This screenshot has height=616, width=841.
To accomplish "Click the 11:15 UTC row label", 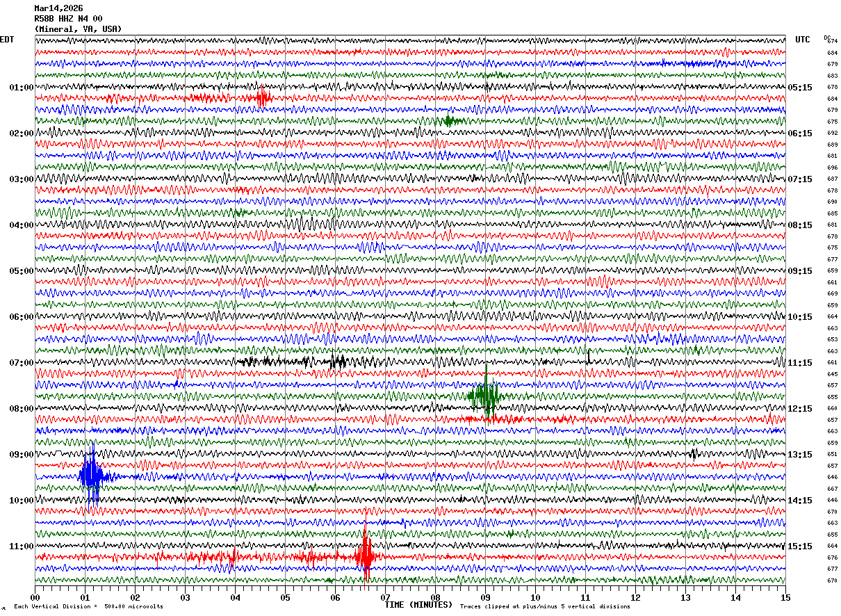I will pos(800,363).
